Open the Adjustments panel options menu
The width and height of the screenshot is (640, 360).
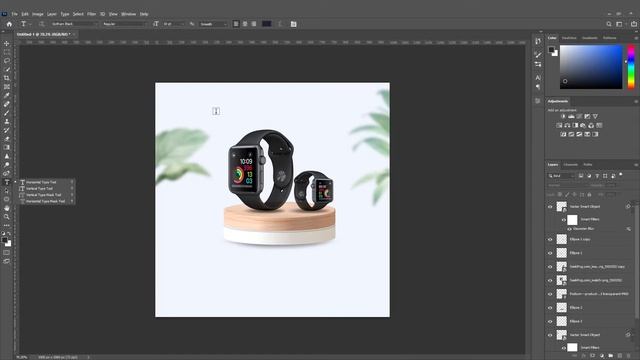pyautogui.click(x=636, y=101)
